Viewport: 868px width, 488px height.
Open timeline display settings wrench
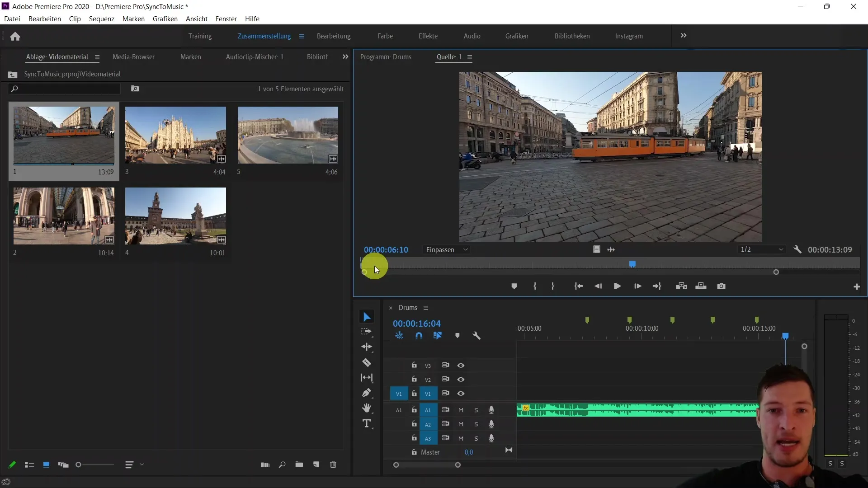476,335
